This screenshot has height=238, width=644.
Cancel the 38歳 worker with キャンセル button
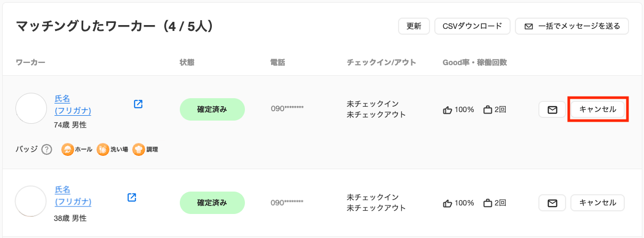tap(598, 203)
